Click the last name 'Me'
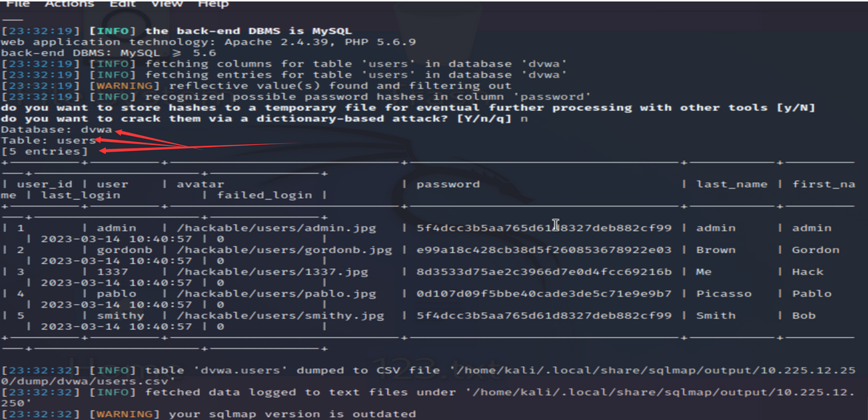The height and width of the screenshot is (420, 868). [704, 271]
